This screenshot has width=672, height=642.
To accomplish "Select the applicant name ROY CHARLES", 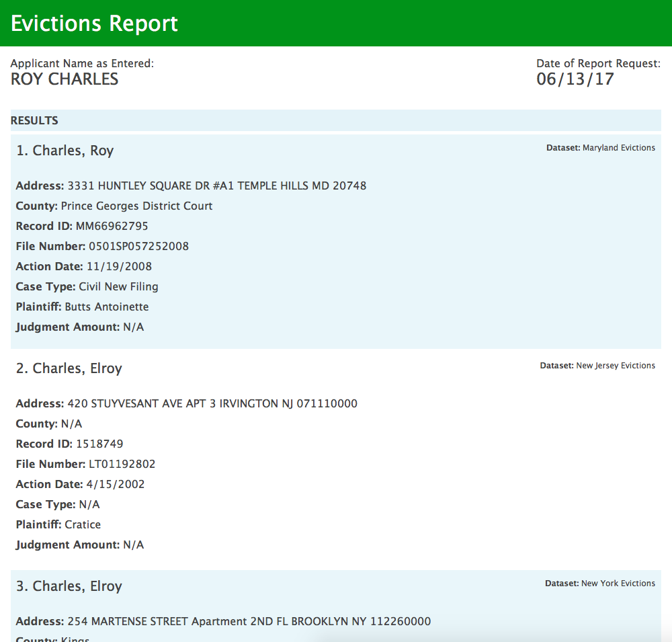I will click(x=65, y=79).
